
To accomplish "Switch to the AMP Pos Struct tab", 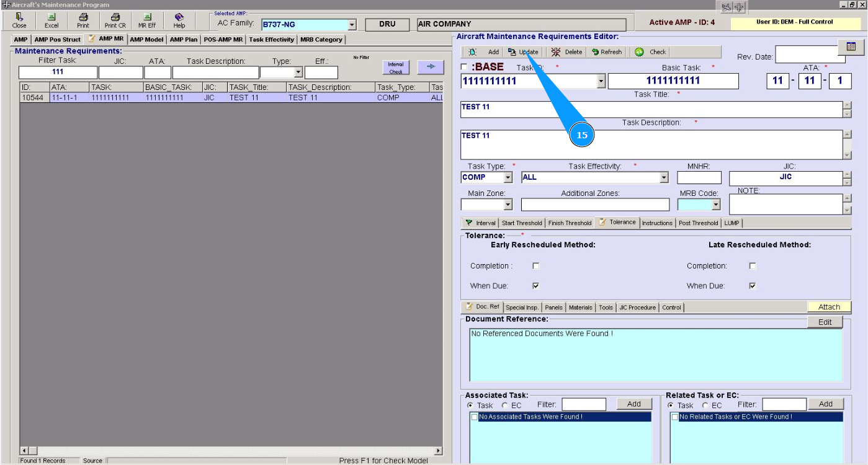I will 57,40.
